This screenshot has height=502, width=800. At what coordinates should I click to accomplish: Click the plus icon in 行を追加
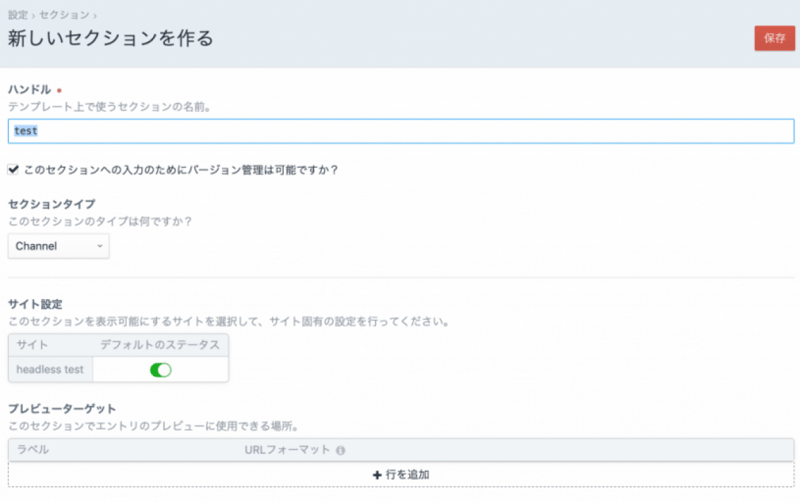(376, 474)
